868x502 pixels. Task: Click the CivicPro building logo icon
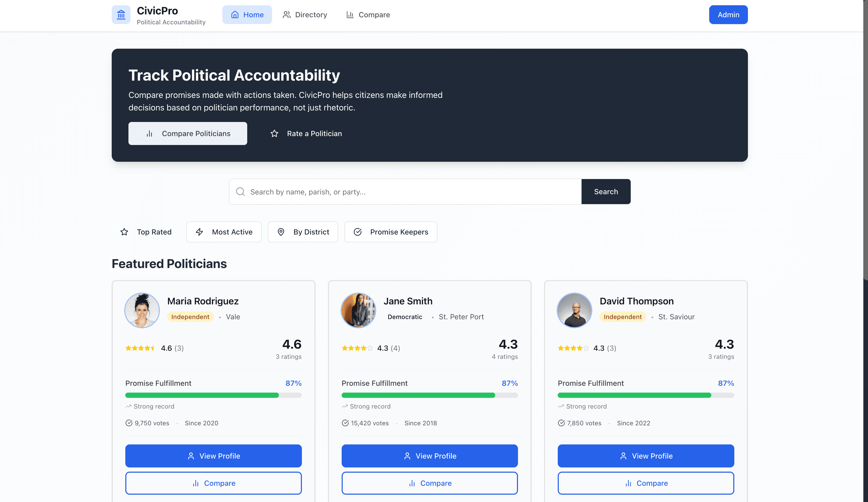coord(121,14)
